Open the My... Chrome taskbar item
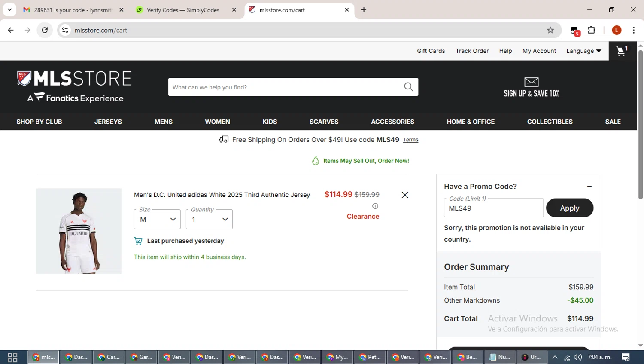 point(337,357)
